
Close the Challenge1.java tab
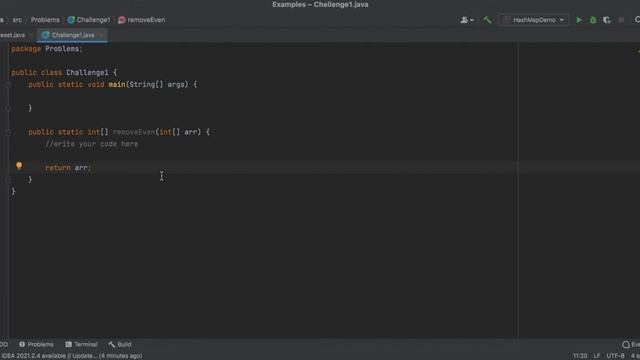101,35
